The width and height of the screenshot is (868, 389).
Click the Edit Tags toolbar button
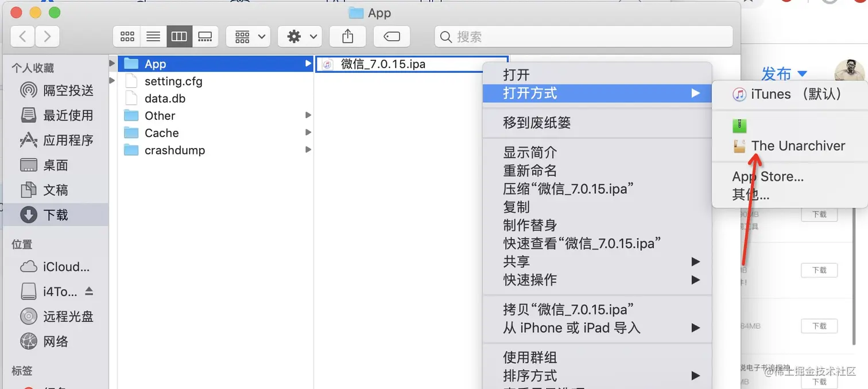click(x=392, y=37)
